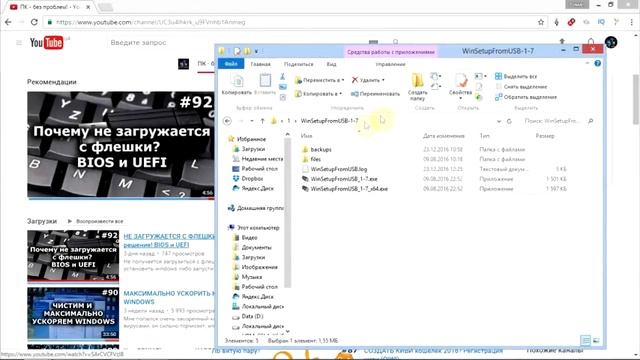Open address bar history dropdown
The height and width of the screenshot is (360, 640).
click(x=499, y=121)
